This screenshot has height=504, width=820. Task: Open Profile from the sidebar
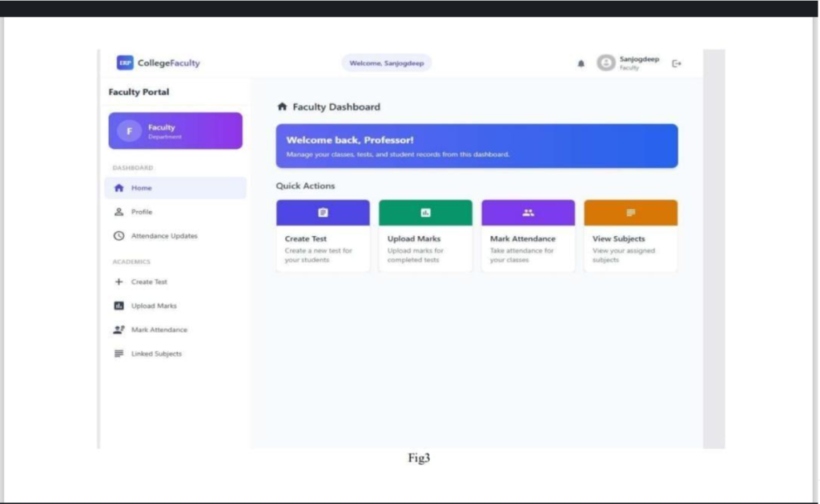point(142,212)
